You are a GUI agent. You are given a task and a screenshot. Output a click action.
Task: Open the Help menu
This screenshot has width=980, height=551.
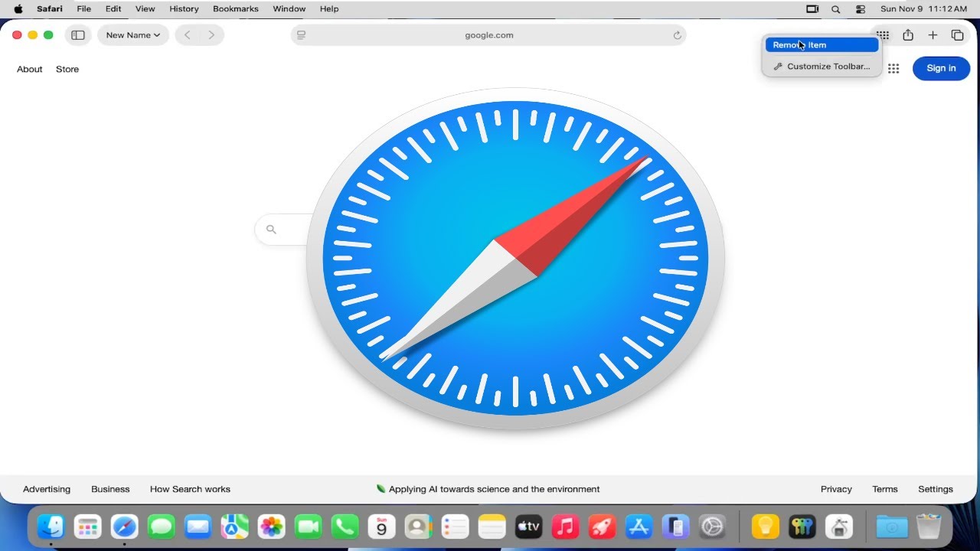[x=329, y=9]
